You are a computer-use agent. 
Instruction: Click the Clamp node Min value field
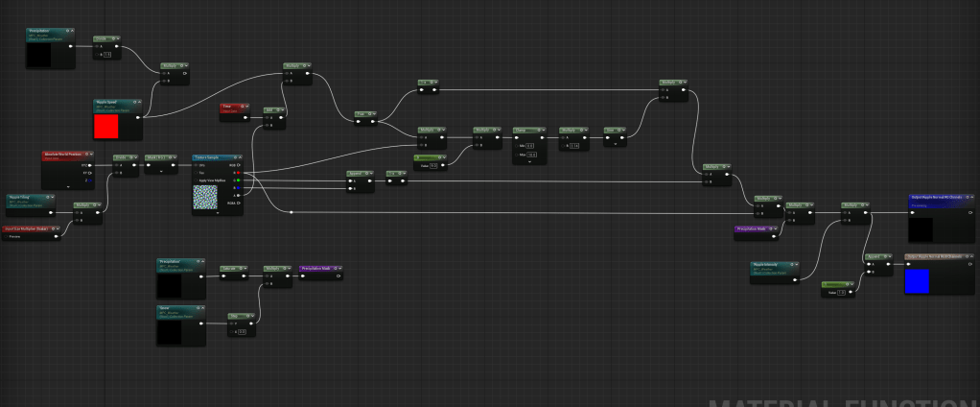[530, 145]
